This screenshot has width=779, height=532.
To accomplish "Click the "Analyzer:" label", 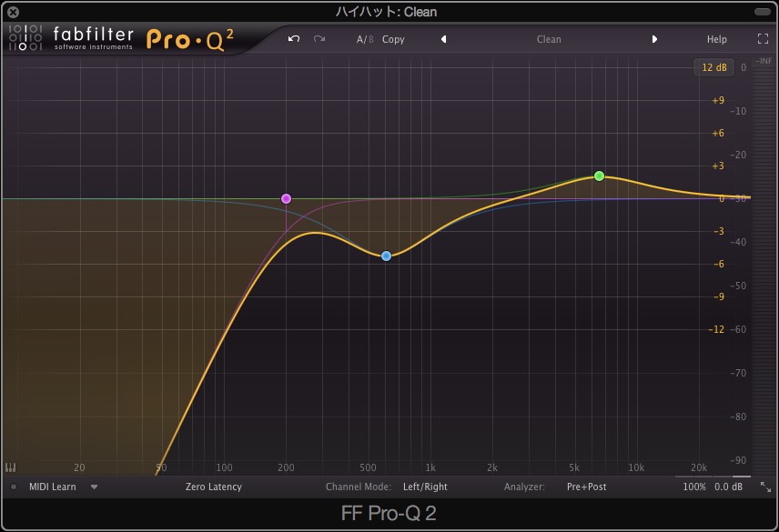I will [524, 487].
